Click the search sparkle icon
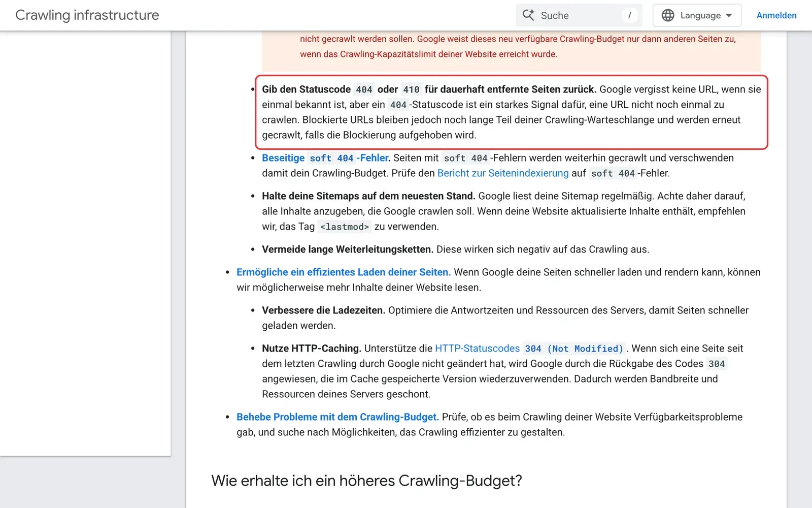The image size is (812, 508). (528, 15)
